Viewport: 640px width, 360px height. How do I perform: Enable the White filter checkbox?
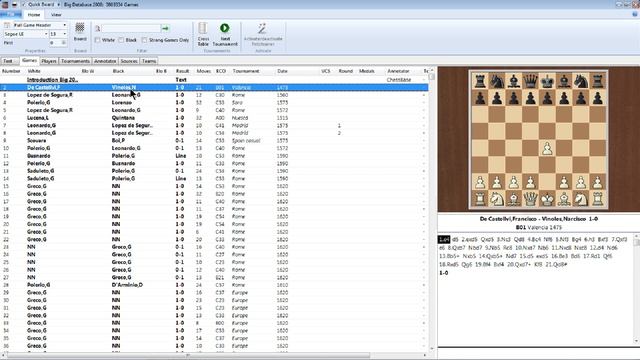point(98,40)
